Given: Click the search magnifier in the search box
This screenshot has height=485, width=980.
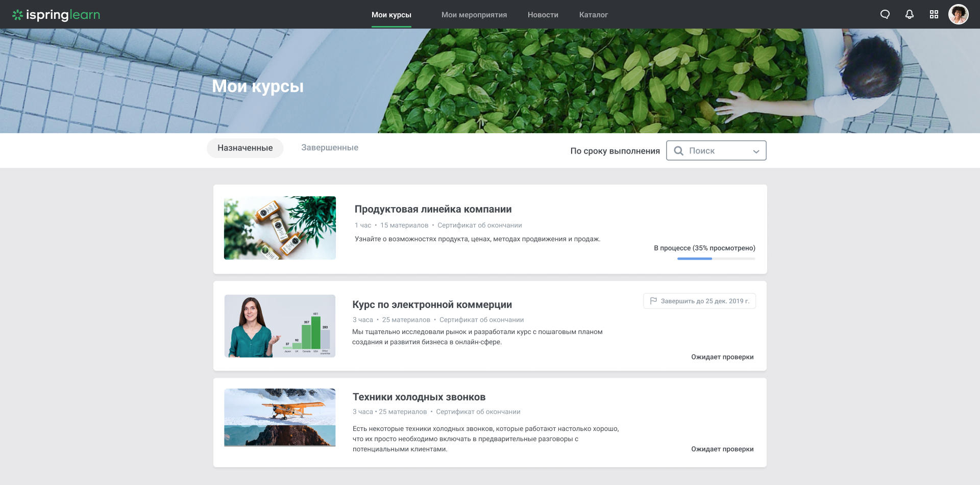Looking at the screenshot, I should [x=678, y=150].
